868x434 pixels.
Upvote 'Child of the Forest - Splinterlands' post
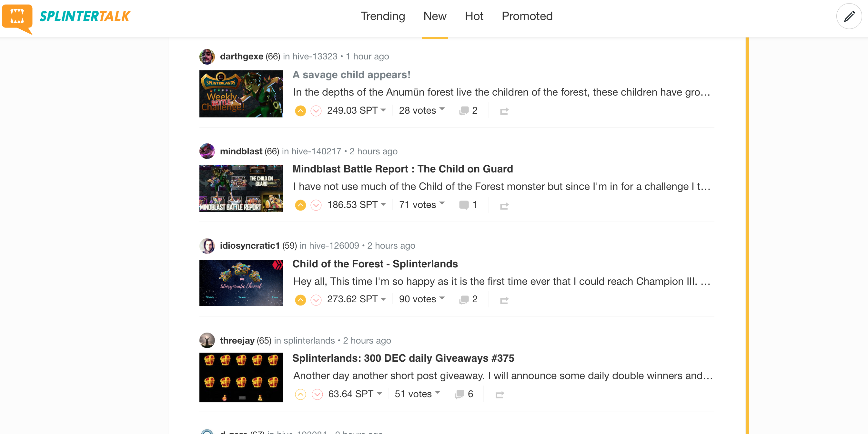(300, 300)
